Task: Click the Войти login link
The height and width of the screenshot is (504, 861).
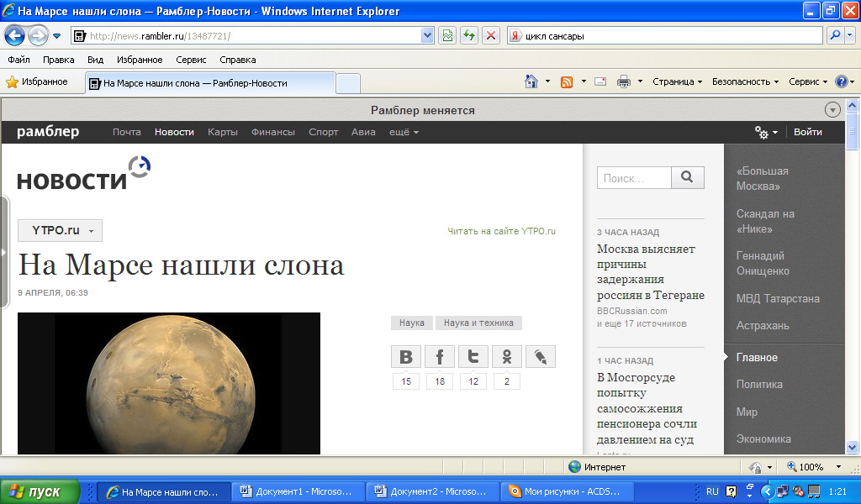Action: [808, 132]
